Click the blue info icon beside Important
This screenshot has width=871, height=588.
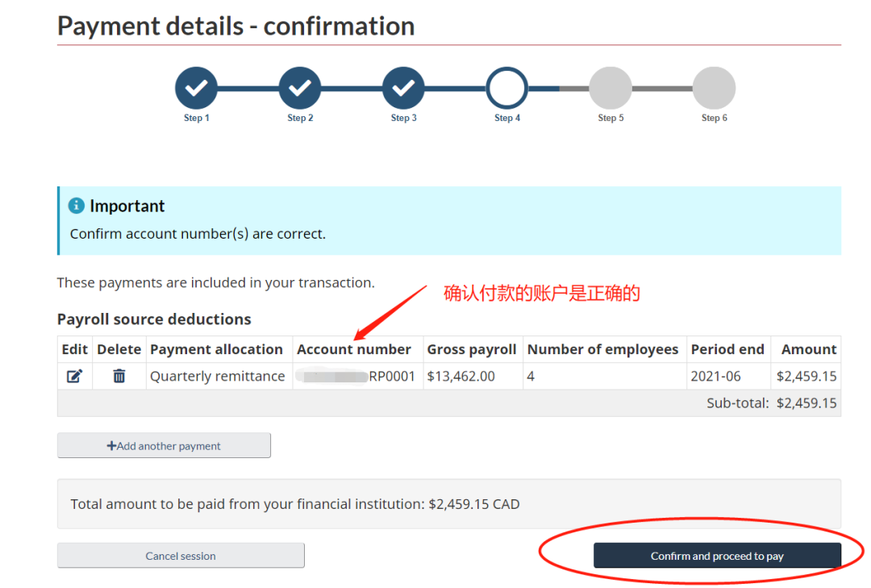tap(77, 206)
